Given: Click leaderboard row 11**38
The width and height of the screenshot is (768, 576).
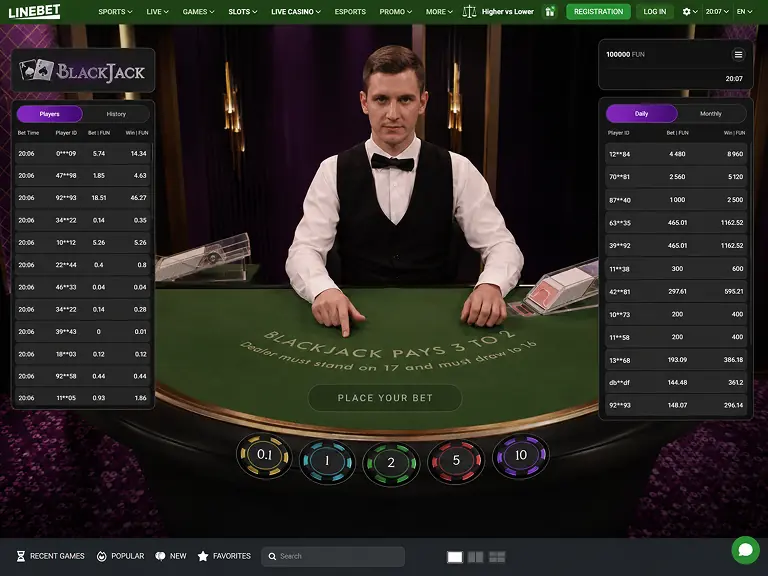Looking at the screenshot, I should (x=676, y=268).
